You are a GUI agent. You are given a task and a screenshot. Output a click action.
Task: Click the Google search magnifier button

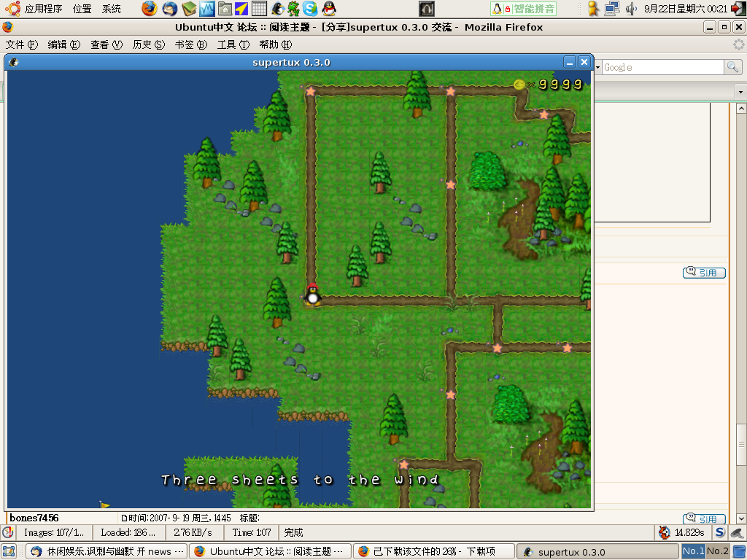point(732,67)
